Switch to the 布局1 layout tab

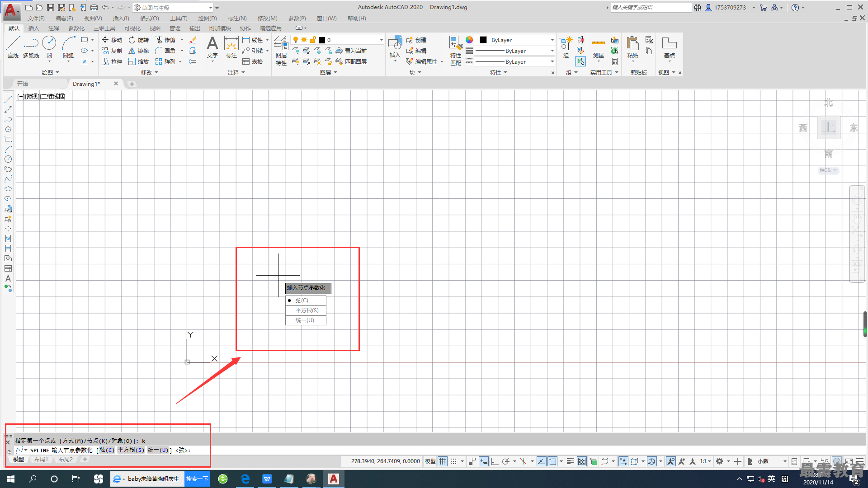click(41, 459)
